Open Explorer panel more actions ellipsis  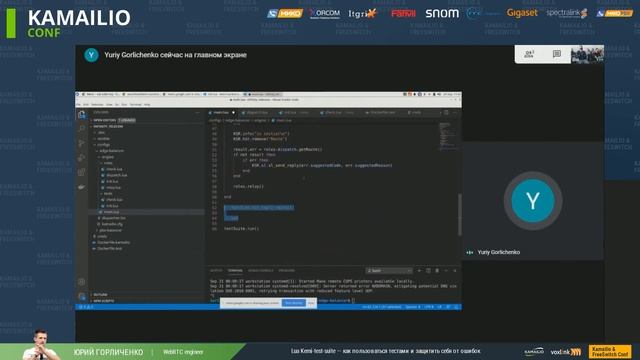(x=198, y=113)
